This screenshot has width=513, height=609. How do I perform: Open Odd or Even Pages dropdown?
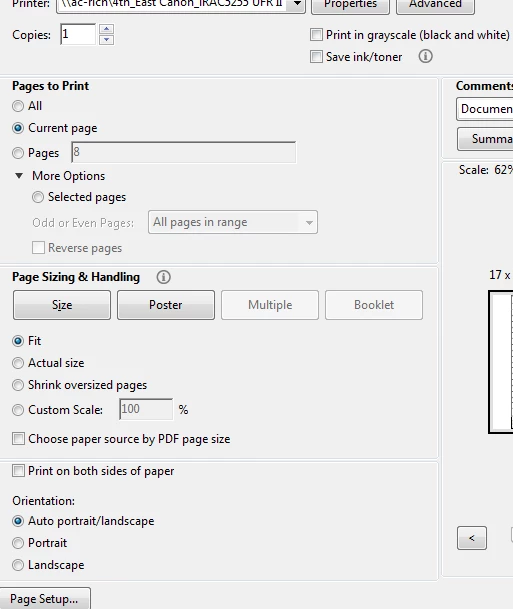(233, 222)
